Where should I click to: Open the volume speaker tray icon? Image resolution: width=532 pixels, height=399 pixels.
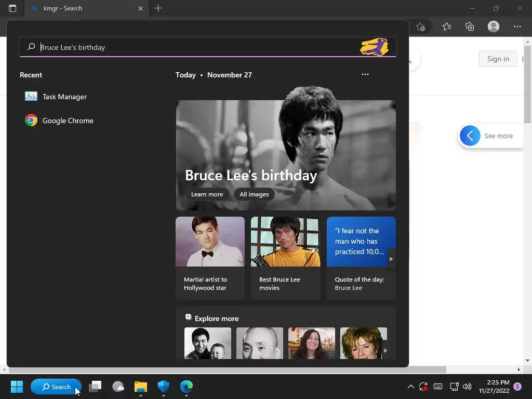tap(467, 387)
